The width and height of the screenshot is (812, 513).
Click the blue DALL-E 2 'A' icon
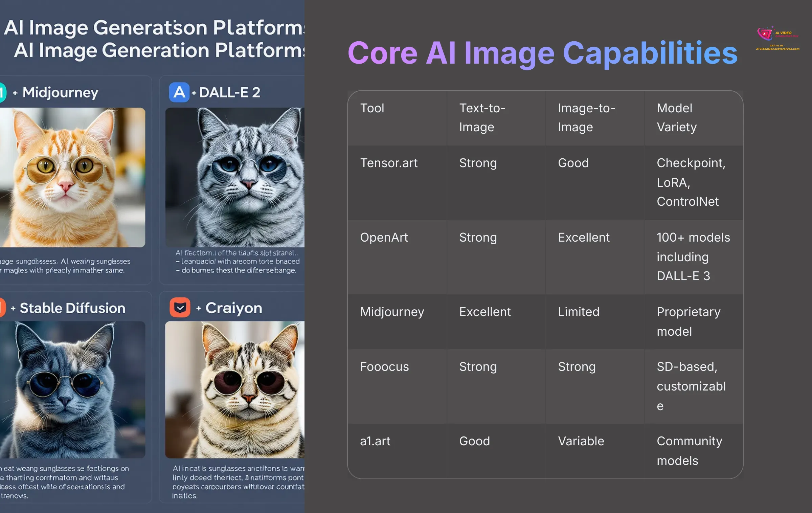pyautogui.click(x=179, y=92)
